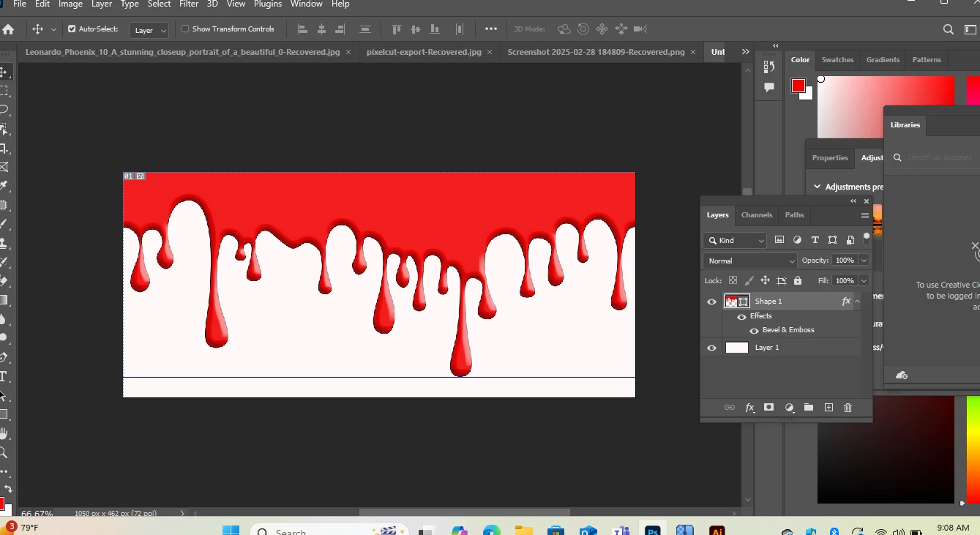
Task: Switch to the Channels tab
Action: (x=757, y=215)
